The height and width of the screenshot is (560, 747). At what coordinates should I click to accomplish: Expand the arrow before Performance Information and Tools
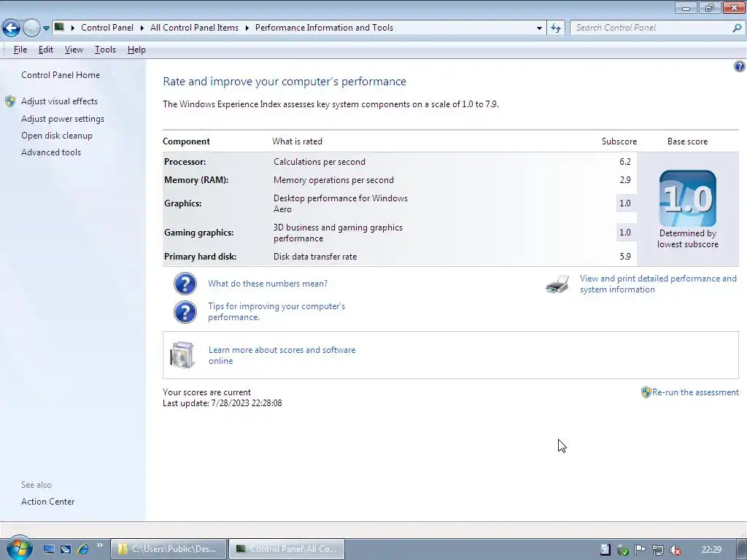coord(247,28)
